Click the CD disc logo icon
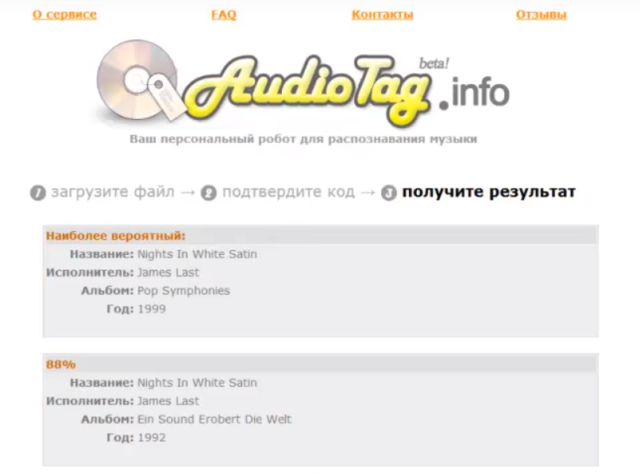The height and width of the screenshot is (474, 640). 138,80
